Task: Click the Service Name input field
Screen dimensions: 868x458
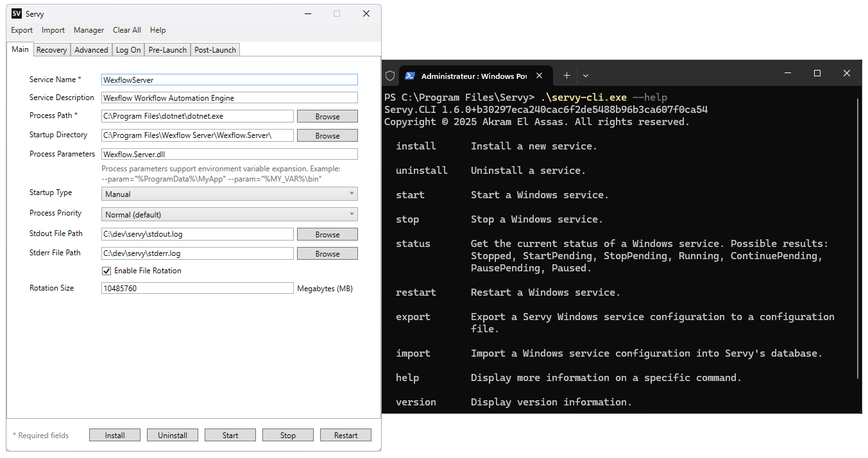Action: (230, 80)
